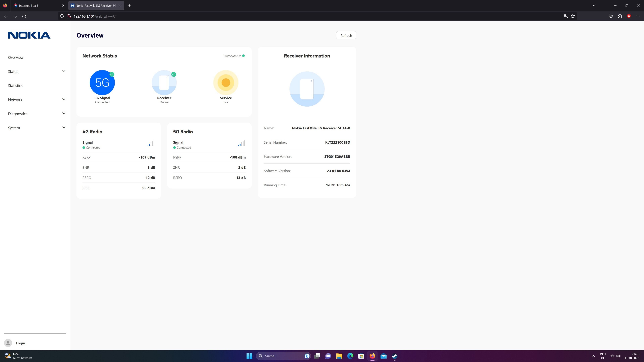Expand the System sidebar section
Screen dimensions: 644x362
(64, 127)
